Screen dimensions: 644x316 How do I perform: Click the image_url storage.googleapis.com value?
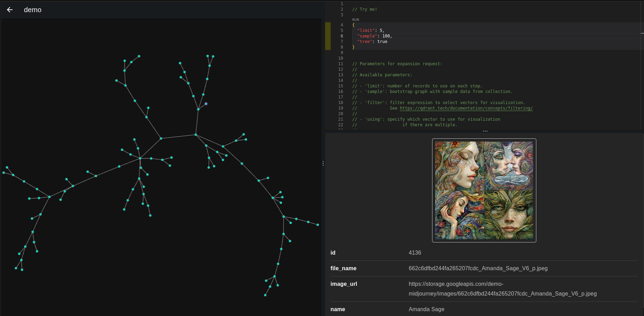tap(503, 289)
